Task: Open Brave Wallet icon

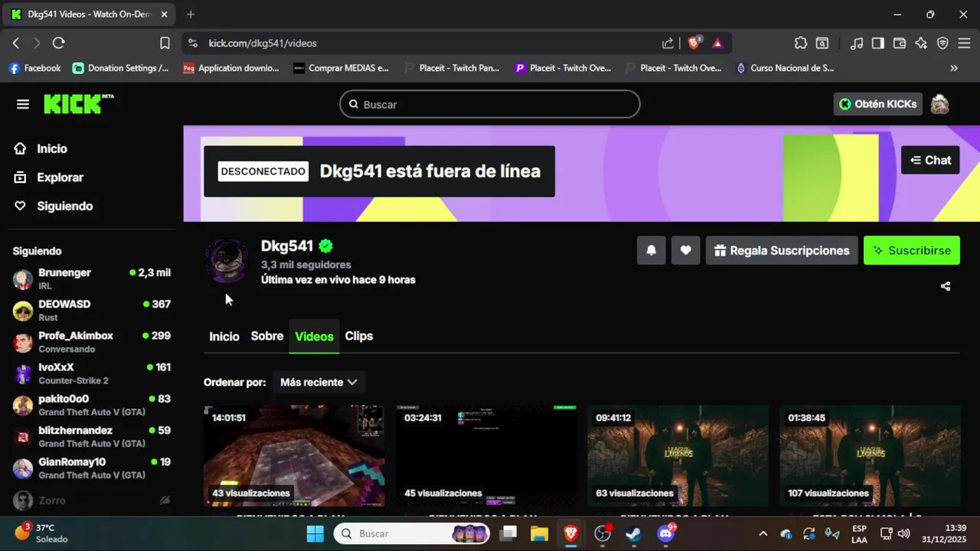Action: coord(900,43)
